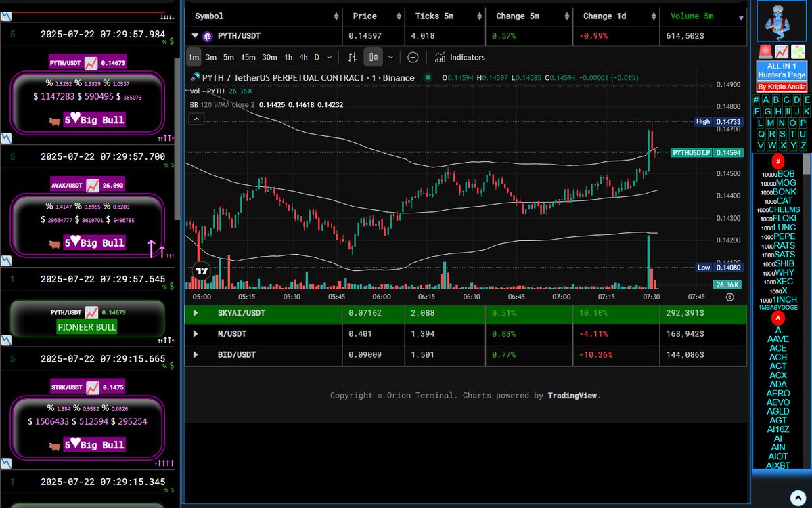Open ALL IN 1 Hunter's Page

(781, 70)
